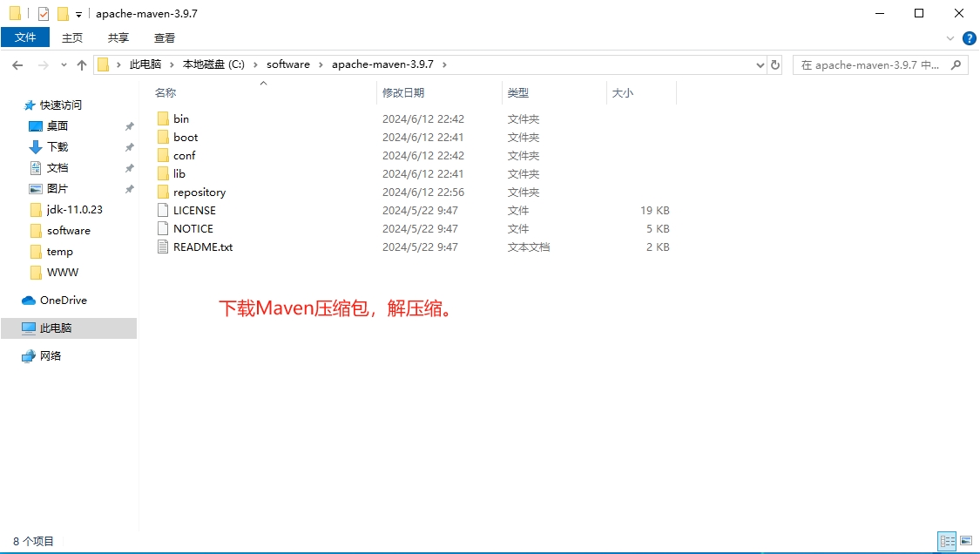Select the NOTICE file icon
This screenshot has height=554, width=980.
[163, 228]
